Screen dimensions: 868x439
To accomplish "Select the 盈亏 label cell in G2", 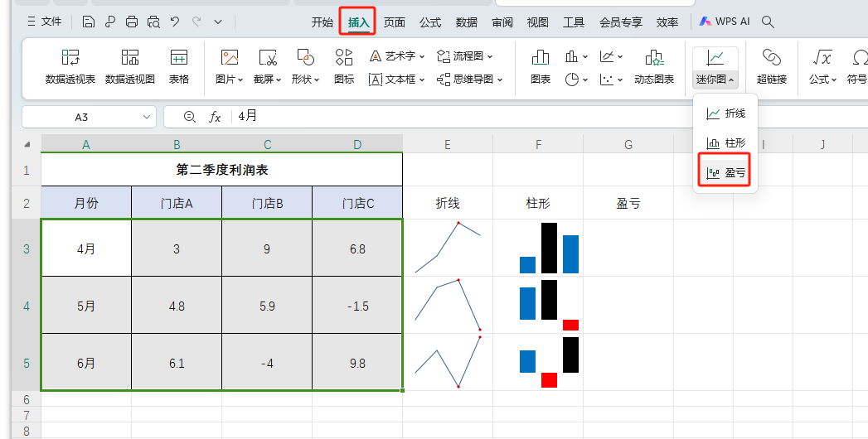I will (628, 203).
